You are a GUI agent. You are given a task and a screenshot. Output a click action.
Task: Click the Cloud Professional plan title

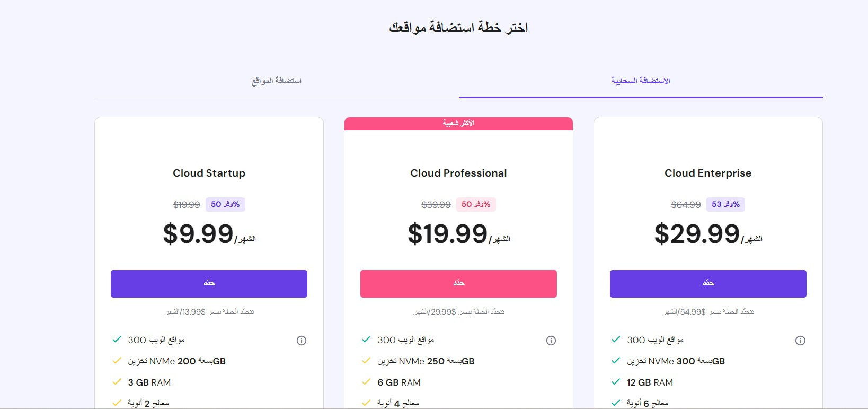point(458,173)
